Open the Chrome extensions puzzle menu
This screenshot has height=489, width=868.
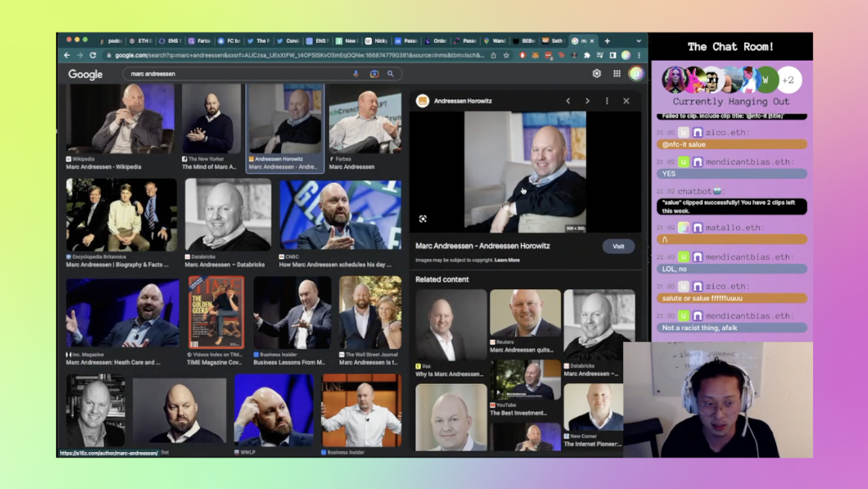587,55
